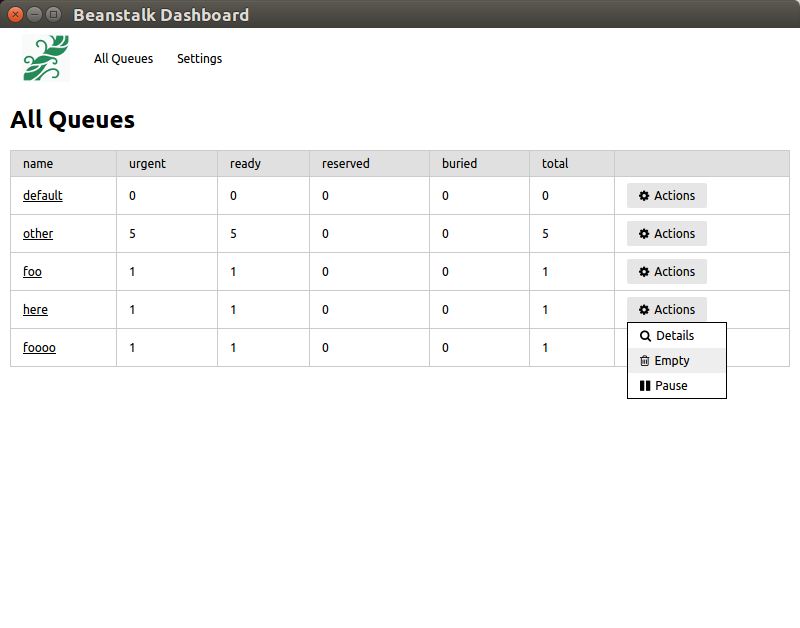The height and width of the screenshot is (628, 800).
Task: Open the here queue link
Action: 35,310
